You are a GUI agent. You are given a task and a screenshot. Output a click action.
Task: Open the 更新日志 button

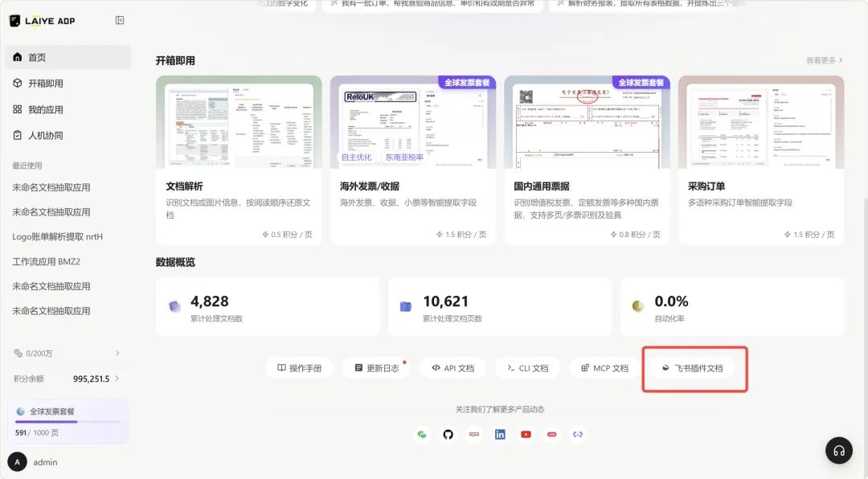tap(377, 368)
